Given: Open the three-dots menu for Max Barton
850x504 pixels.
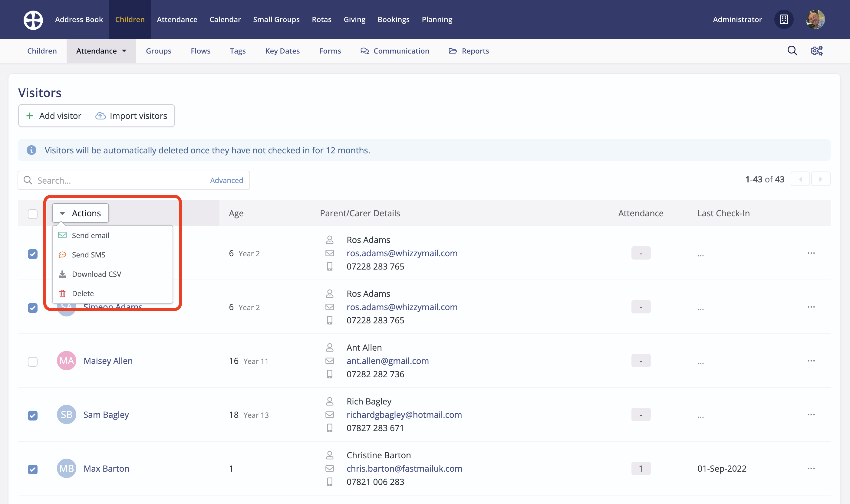Looking at the screenshot, I should (x=811, y=468).
